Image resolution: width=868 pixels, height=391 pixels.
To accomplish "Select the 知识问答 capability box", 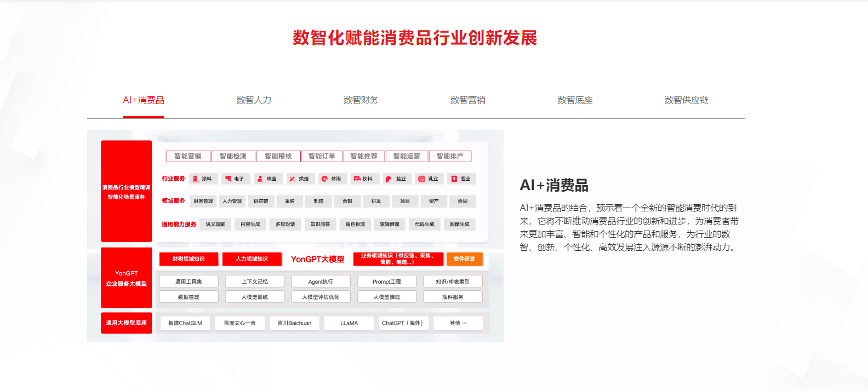I will 320,225.
